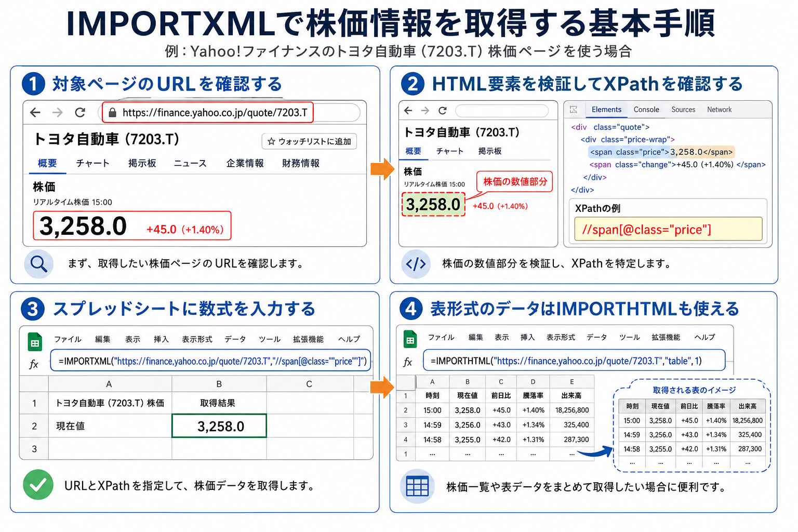798x532 pixels.
Task: Click the //span[@class="price"] XPath example box
Action: point(668,229)
